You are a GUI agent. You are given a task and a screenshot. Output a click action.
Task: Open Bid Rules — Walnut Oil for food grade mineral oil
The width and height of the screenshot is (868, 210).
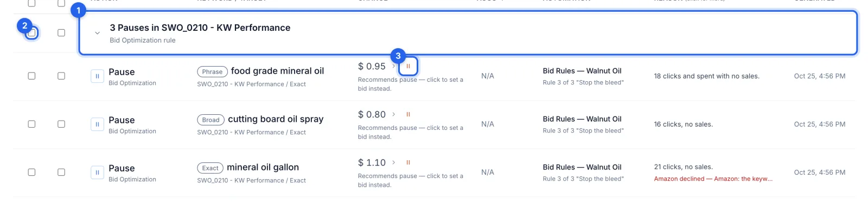[x=582, y=71]
